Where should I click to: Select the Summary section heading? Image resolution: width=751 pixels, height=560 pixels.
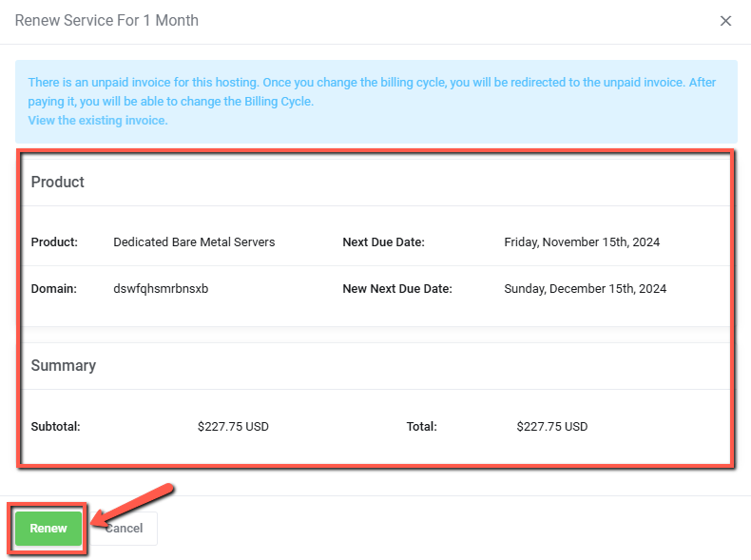(x=64, y=365)
